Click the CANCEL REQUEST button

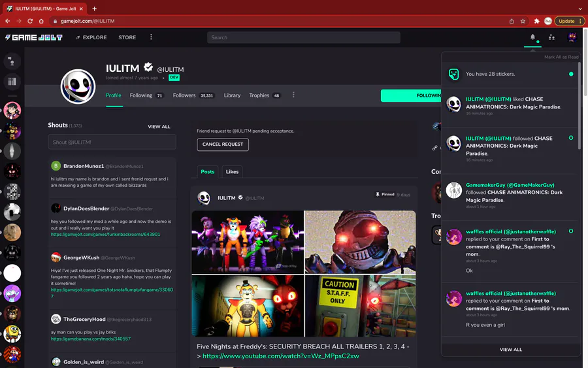tap(223, 144)
